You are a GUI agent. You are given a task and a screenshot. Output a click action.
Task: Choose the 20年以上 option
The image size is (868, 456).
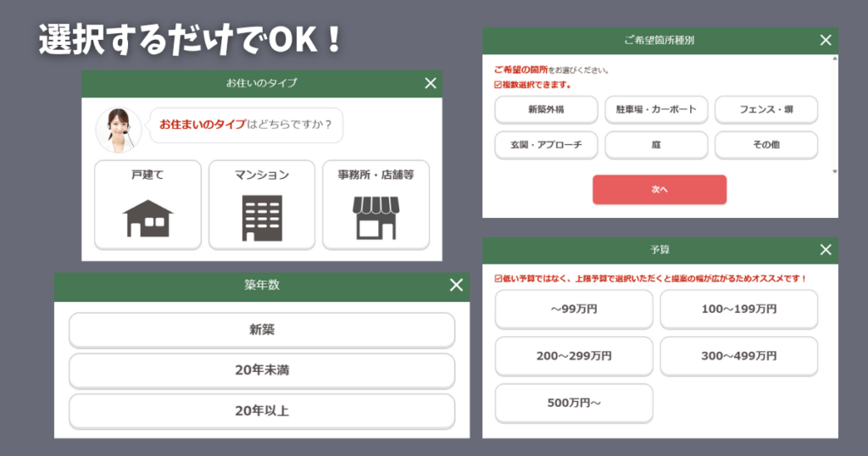click(x=261, y=411)
